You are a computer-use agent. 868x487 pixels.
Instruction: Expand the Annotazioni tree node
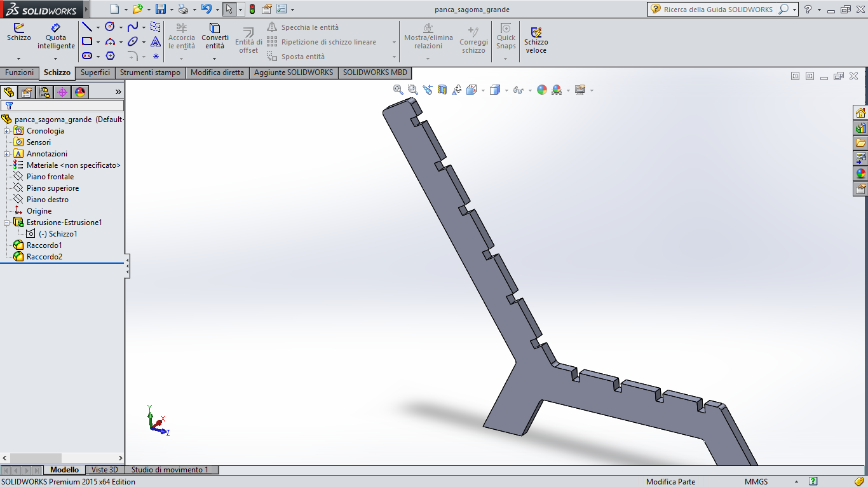(7, 154)
